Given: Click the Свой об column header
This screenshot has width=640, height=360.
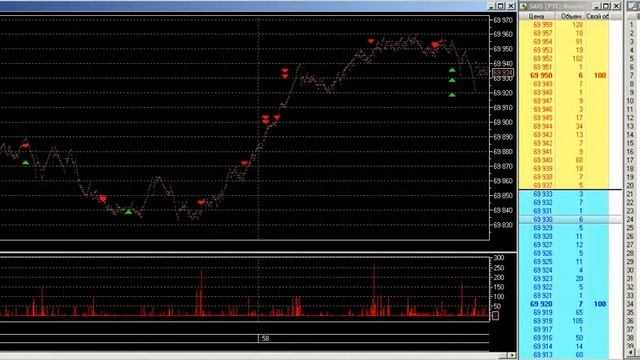Looking at the screenshot, I should [597, 16].
